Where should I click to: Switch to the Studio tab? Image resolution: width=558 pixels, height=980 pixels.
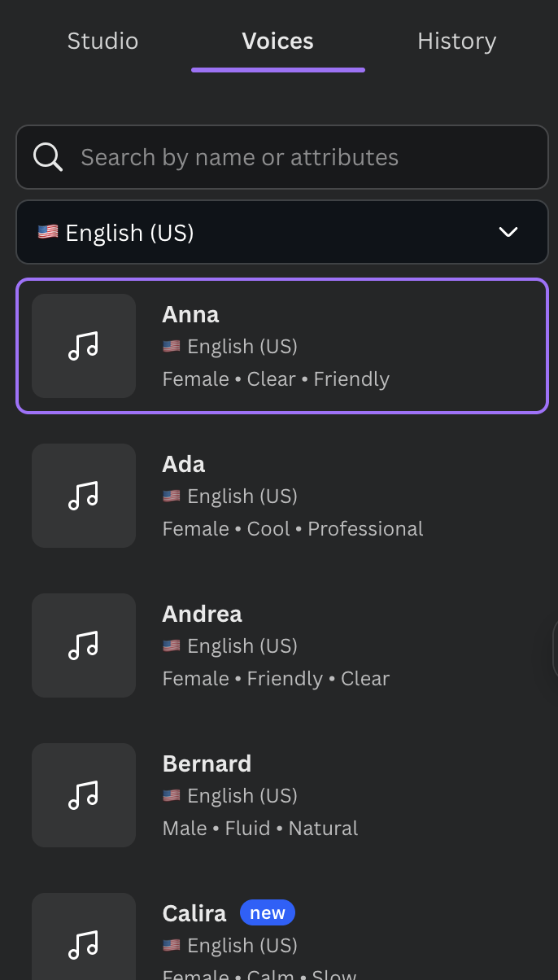[102, 42]
